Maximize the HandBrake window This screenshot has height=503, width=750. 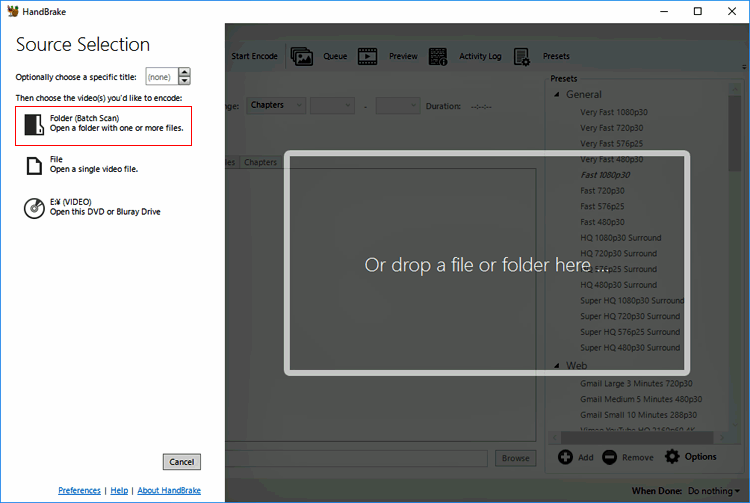698,11
